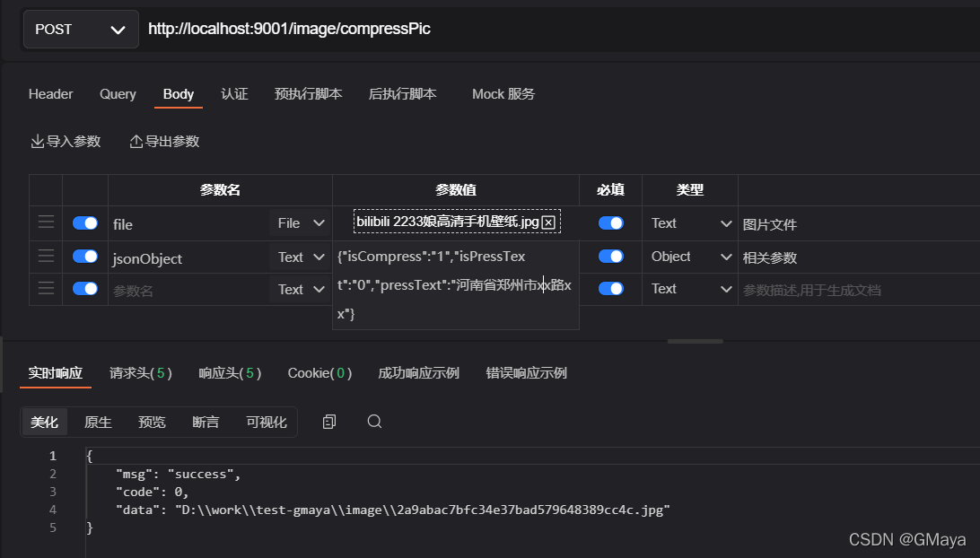Select the 美化 response view
980x558 pixels.
tap(44, 423)
